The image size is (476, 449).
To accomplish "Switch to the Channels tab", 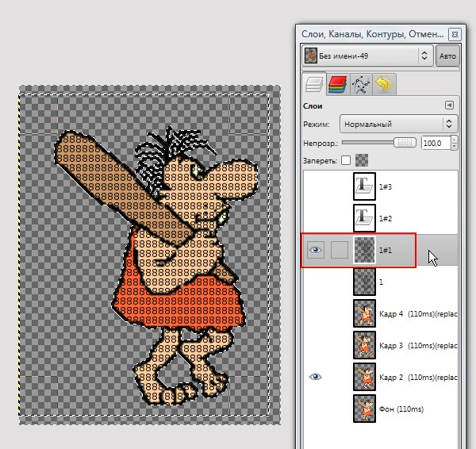I will pyautogui.click(x=338, y=84).
